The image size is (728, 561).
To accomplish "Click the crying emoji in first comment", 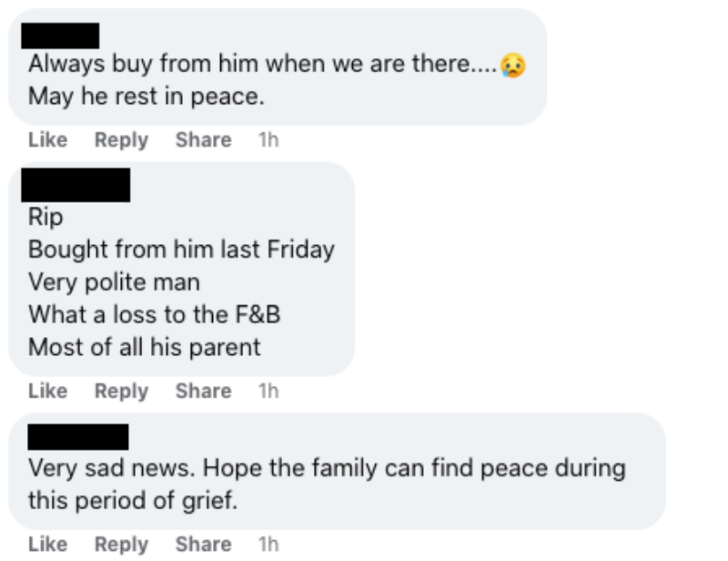I will click(513, 66).
